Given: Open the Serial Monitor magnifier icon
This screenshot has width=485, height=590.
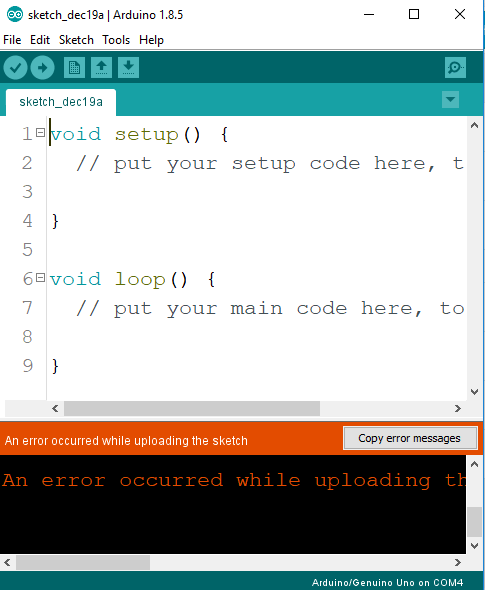Looking at the screenshot, I should click(x=455, y=68).
